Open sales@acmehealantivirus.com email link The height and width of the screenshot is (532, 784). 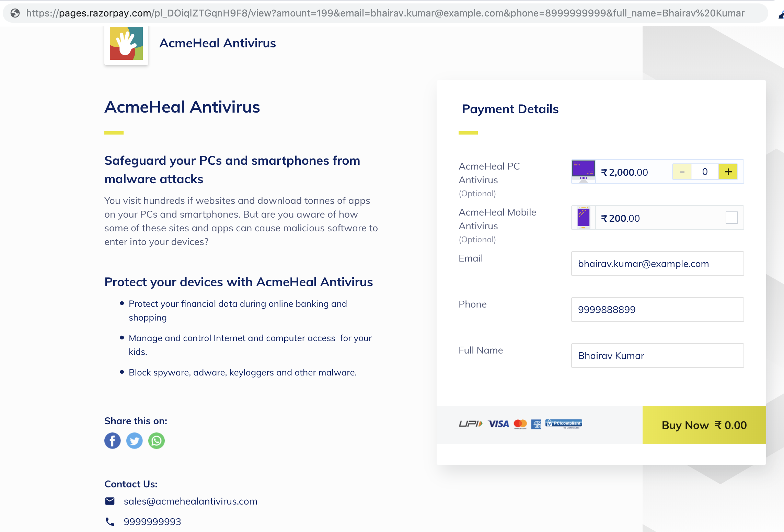pyautogui.click(x=191, y=501)
